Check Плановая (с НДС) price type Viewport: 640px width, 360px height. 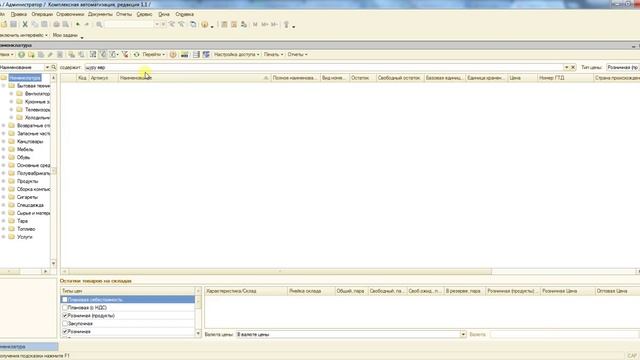pyautogui.click(x=64, y=307)
